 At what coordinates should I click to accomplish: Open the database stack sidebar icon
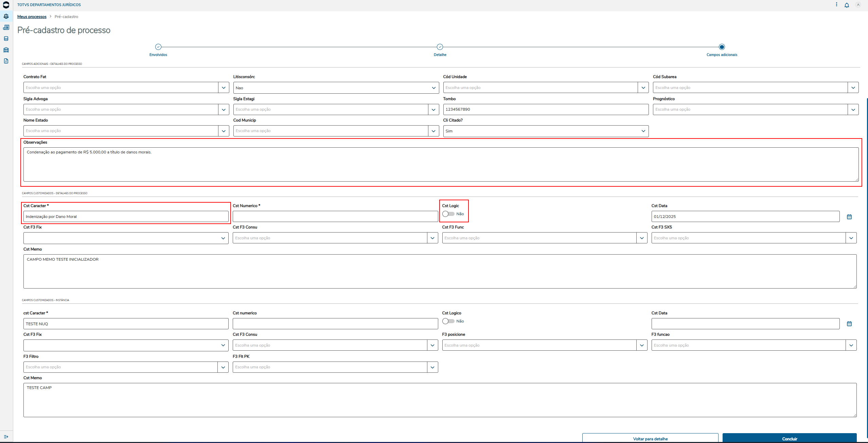pyautogui.click(x=6, y=39)
